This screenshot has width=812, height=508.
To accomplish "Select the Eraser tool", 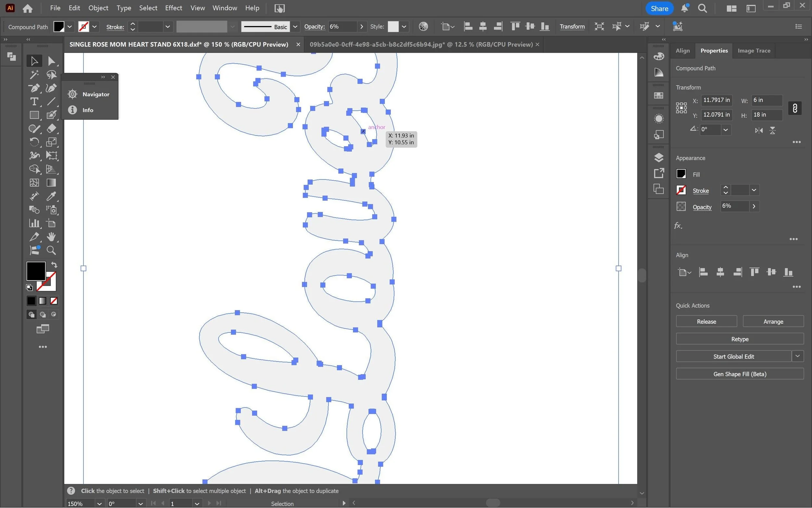I will click(x=51, y=128).
